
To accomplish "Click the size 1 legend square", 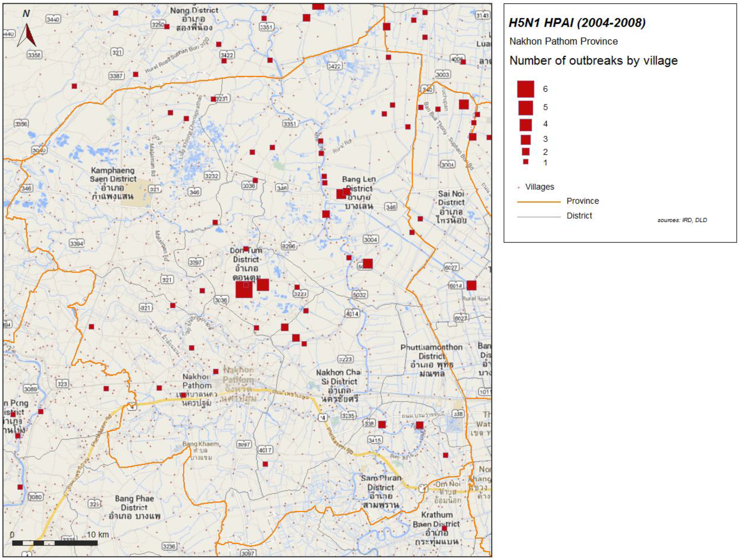I will (x=526, y=162).
